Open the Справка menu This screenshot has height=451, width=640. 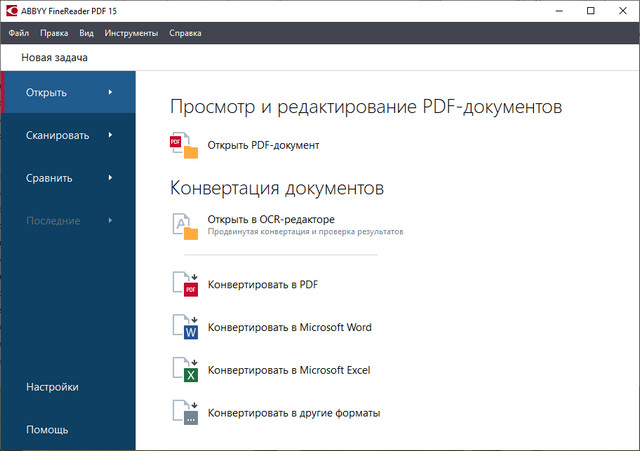point(185,33)
